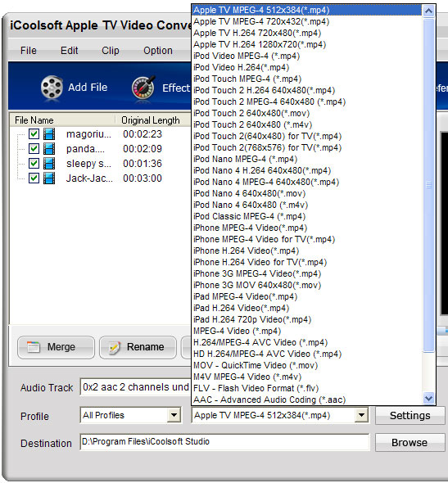
Task: Select AAC - Advanced Audio Coding option
Action: [x=306, y=399]
